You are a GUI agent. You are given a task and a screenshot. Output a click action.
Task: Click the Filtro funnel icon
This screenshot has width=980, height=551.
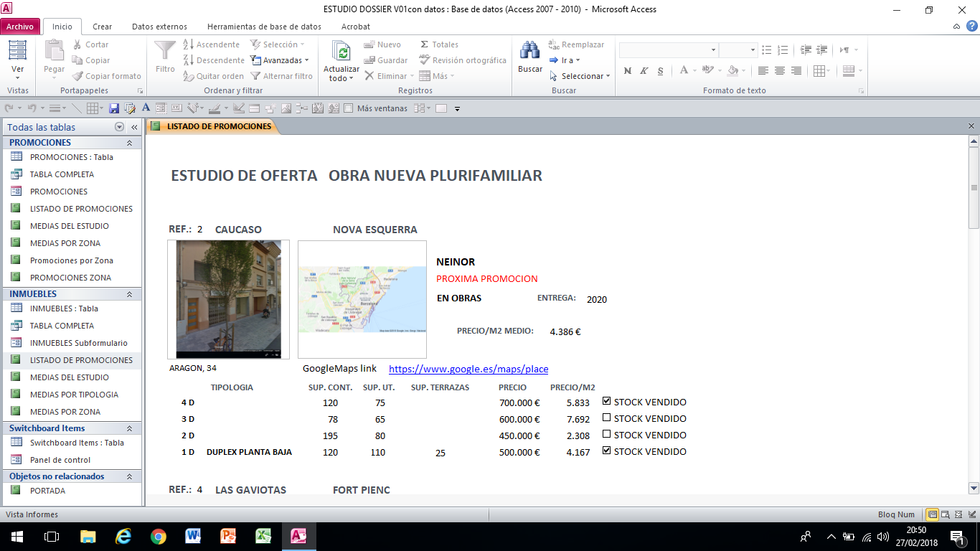pyautogui.click(x=165, y=51)
